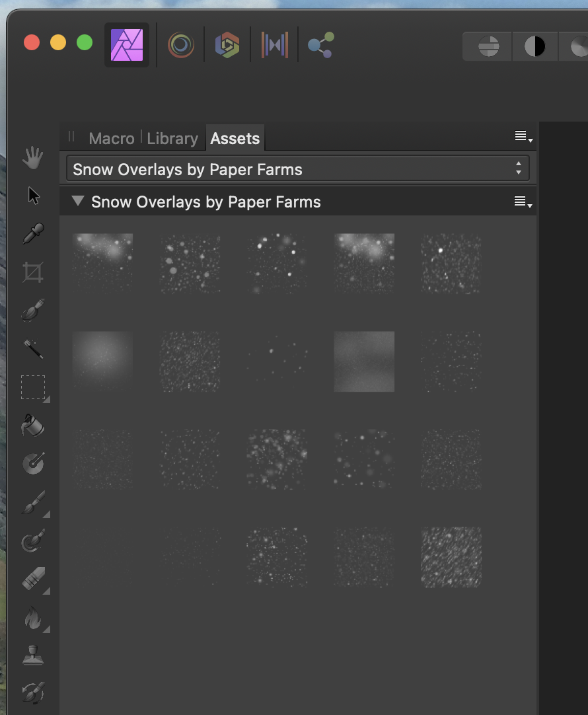588x715 pixels.
Task: Select row three, fourth snow overlay
Action: (364, 459)
